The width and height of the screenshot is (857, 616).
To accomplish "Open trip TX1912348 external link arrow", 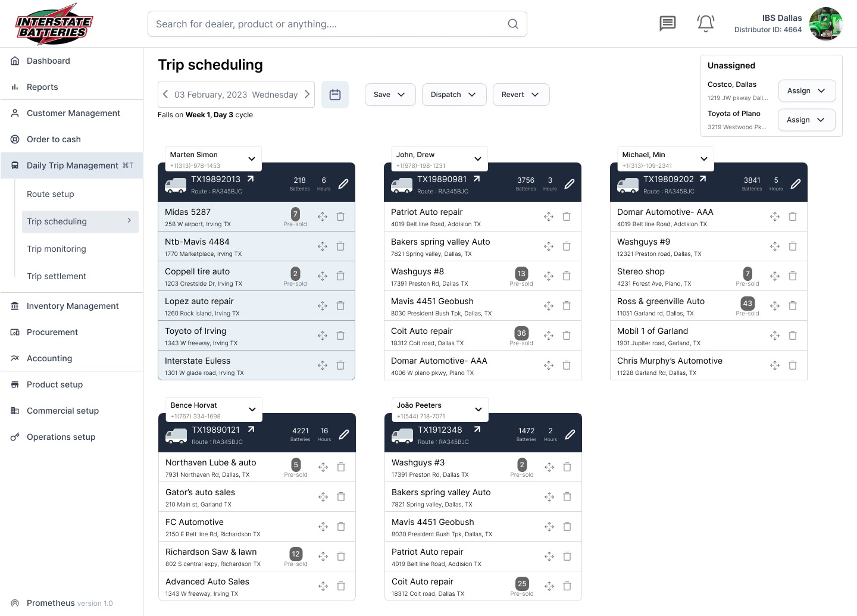I will [x=477, y=429].
